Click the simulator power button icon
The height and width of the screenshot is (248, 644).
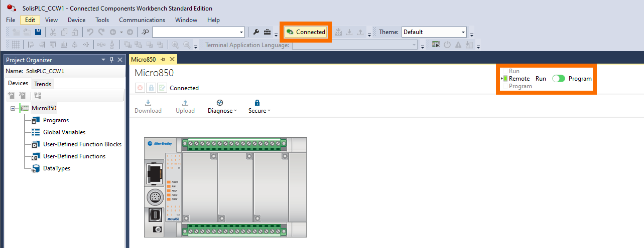click(x=447, y=45)
